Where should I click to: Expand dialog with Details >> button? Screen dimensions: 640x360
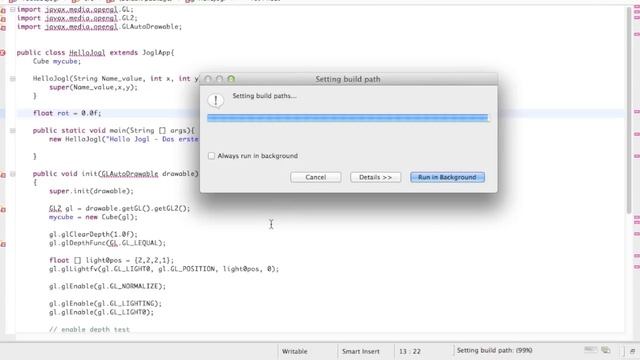375,177
